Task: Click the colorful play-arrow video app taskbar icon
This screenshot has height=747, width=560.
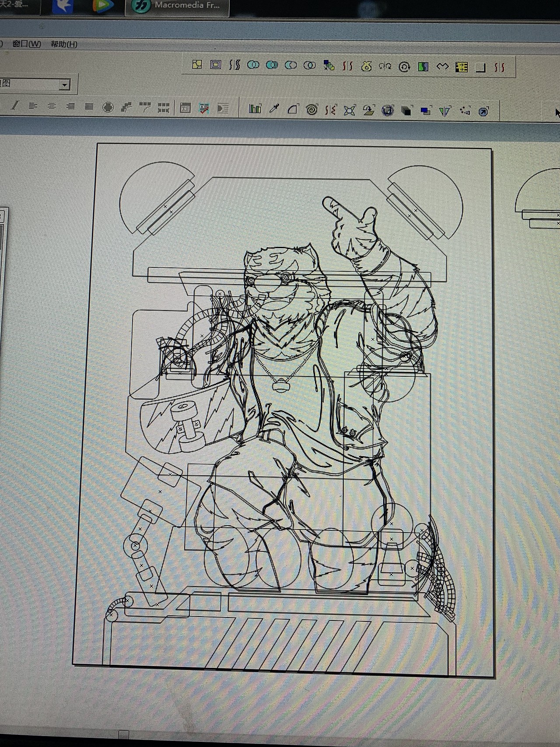Action: point(103,6)
